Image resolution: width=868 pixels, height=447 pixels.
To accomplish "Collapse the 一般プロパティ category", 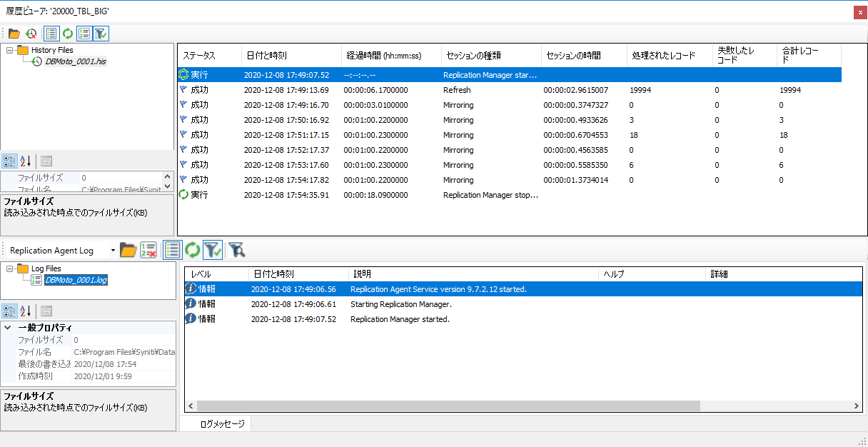I will [8, 328].
